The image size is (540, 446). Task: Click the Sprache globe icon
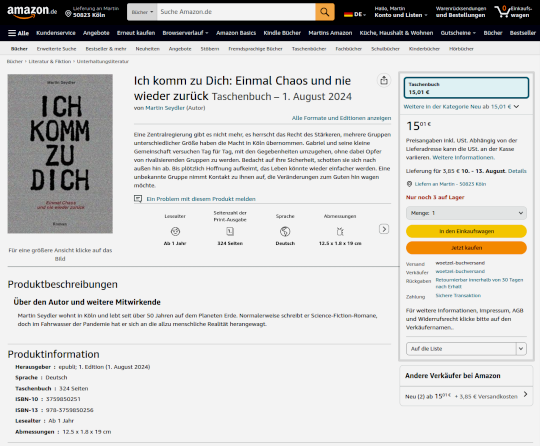click(x=285, y=231)
